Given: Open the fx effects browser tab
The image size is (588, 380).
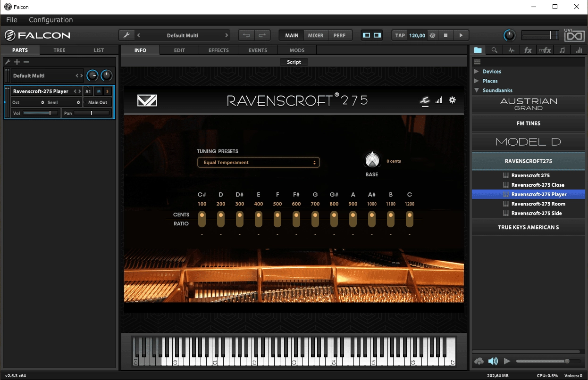Looking at the screenshot, I should 528,50.
